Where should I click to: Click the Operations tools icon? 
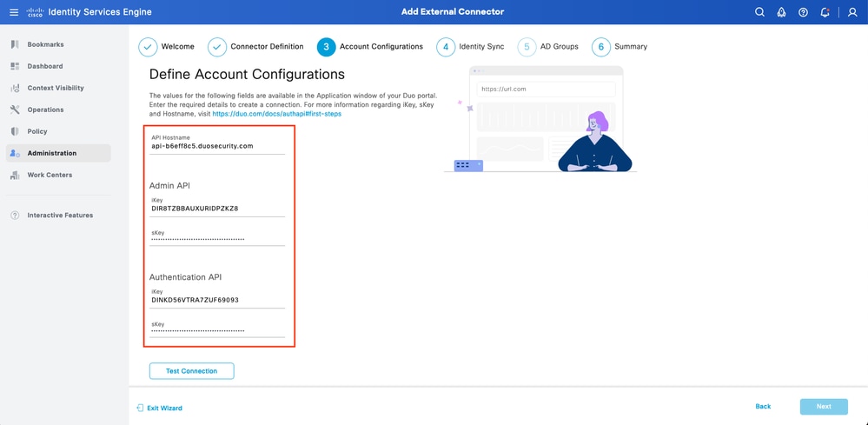(x=15, y=110)
